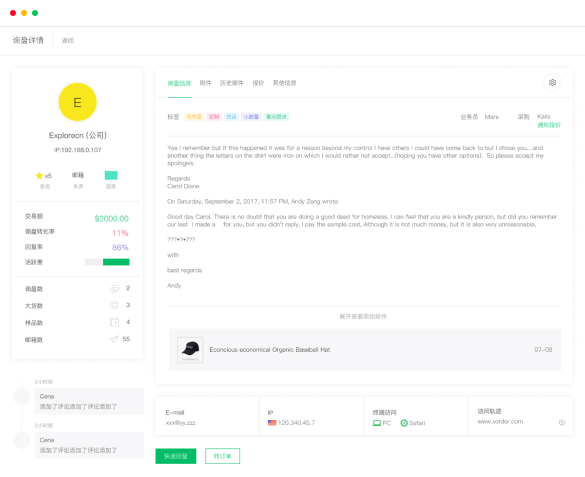Viewport: 585px width, 477px height.
Task: Click the 转订单 outlined button
Action: tap(222, 456)
